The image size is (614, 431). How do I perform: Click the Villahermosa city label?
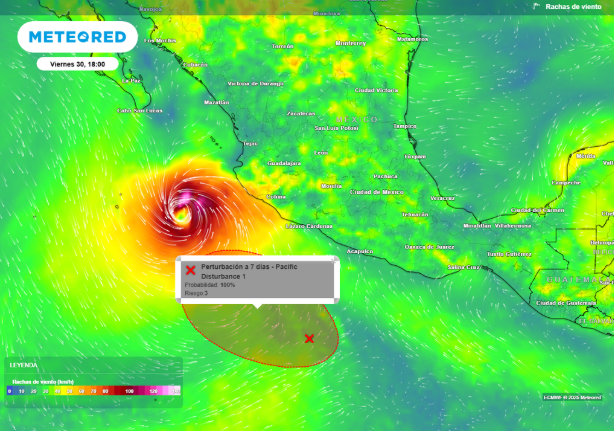click(x=513, y=226)
